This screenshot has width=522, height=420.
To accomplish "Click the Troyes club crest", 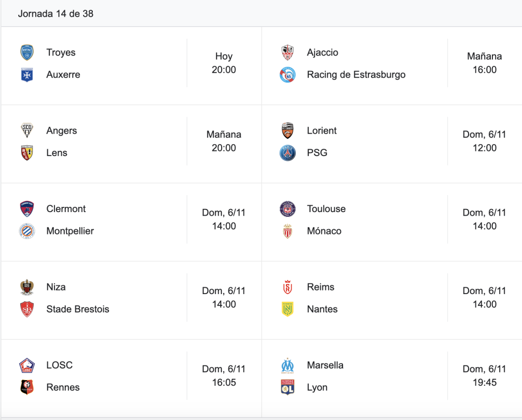I will (27, 52).
